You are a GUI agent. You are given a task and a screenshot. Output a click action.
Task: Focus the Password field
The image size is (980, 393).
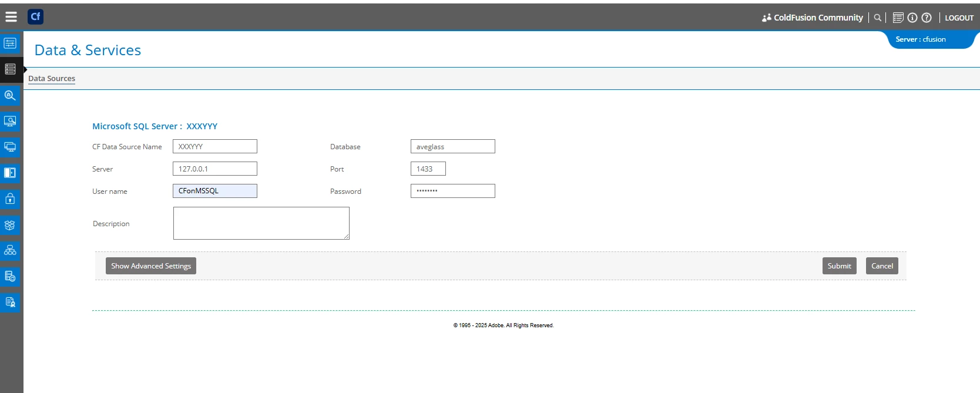click(x=453, y=191)
